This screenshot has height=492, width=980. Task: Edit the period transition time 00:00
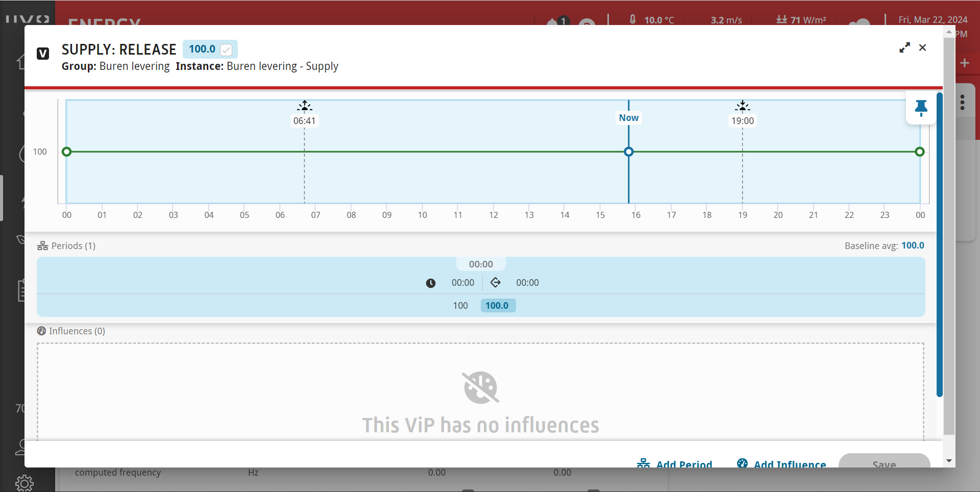coord(527,283)
